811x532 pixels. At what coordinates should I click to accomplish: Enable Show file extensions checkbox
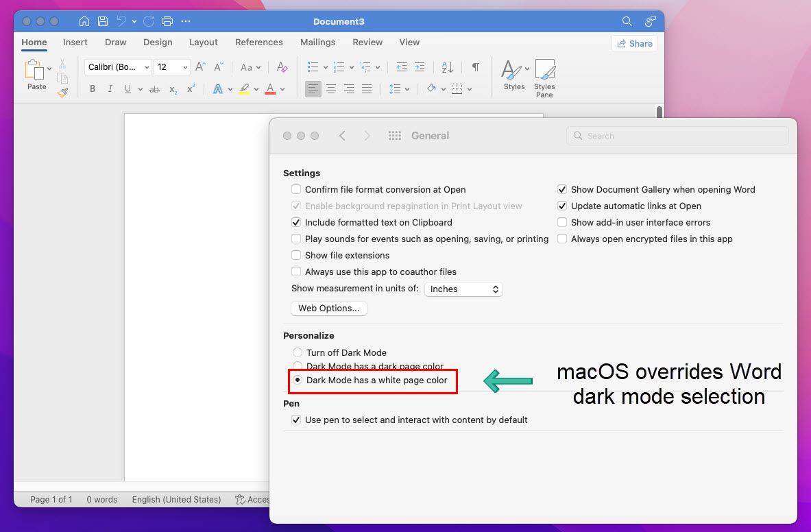tap(296, 255)
